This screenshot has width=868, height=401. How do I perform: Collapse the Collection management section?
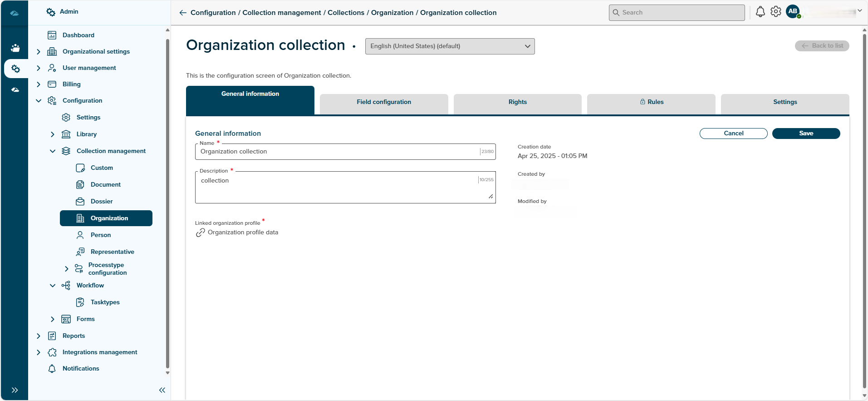point(53,151)
